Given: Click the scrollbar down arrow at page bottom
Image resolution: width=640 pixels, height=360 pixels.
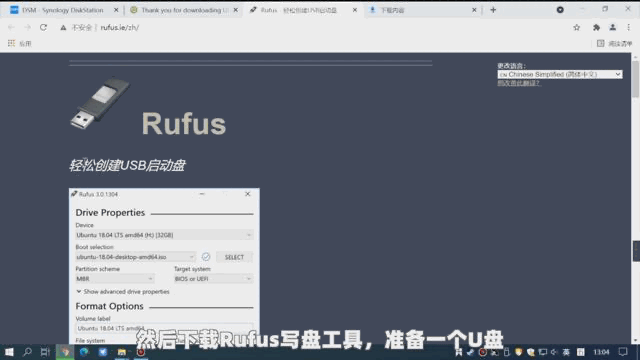Looking at the screenshot, I should coord(636,341).
